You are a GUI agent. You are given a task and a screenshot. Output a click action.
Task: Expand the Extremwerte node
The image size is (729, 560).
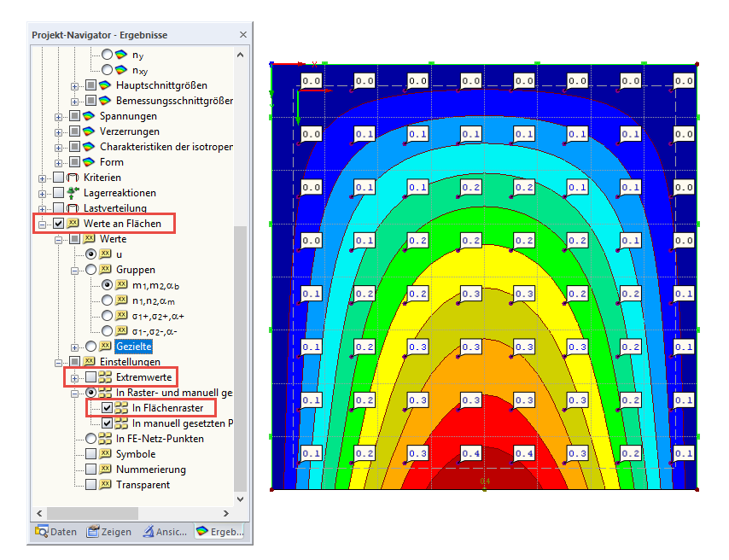click(x=74, y=377)
